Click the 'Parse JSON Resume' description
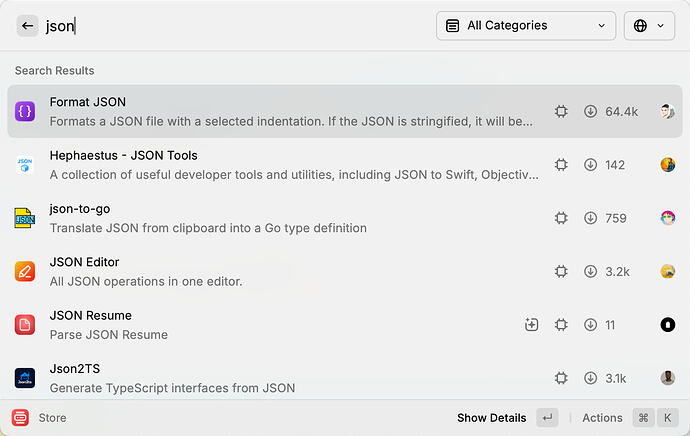 tap(109, 335)
